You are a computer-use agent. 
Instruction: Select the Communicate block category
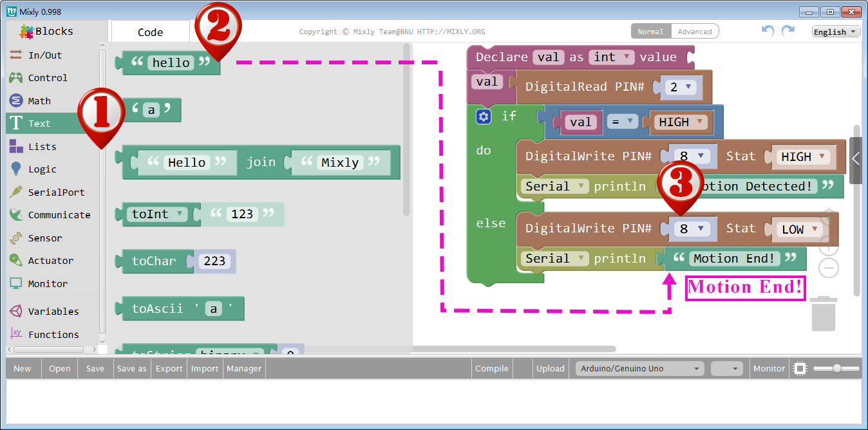52,215
